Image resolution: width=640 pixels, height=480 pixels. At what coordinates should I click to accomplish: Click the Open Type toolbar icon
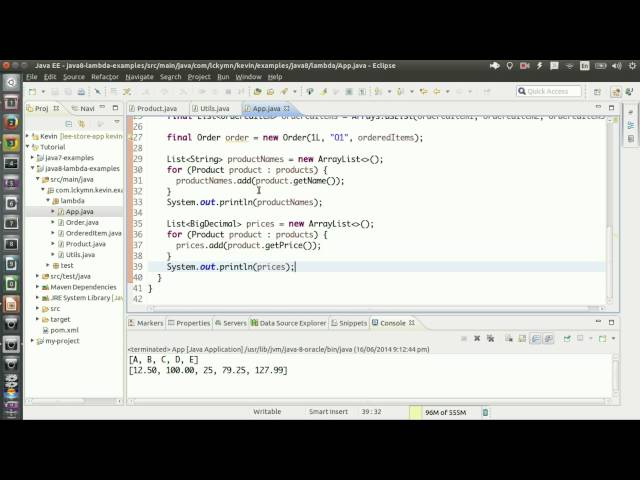coord(257,91)
